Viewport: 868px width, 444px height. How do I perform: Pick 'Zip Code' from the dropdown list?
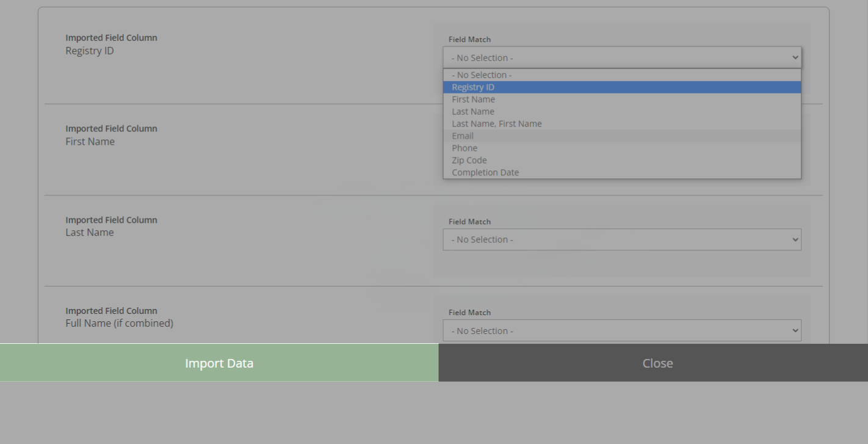pyautogui.click(x=622, y=161)
